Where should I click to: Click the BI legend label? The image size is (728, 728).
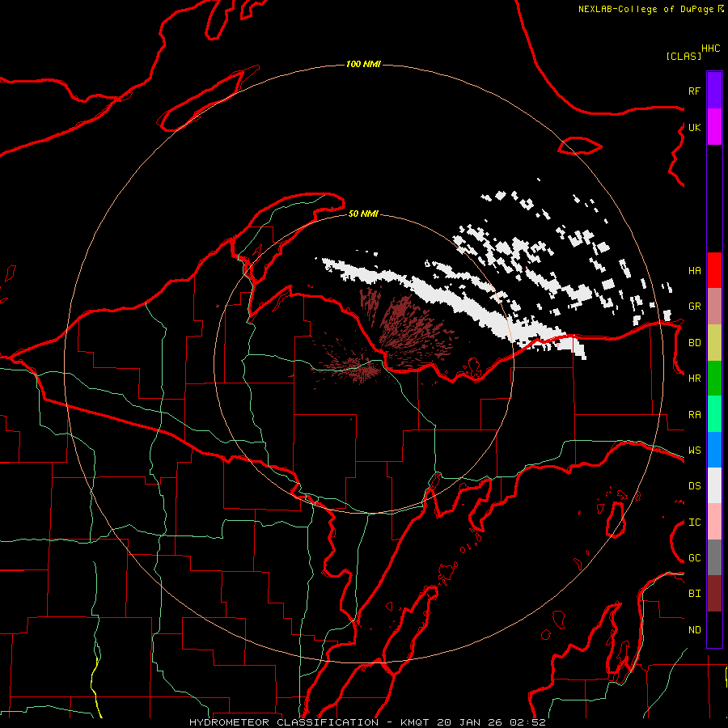[x=694, y=594]
